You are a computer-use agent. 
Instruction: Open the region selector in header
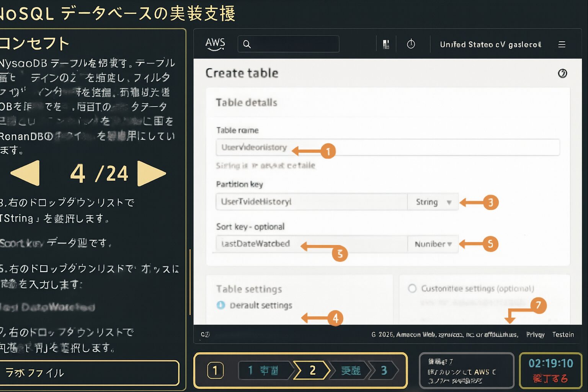coord(490,44)
